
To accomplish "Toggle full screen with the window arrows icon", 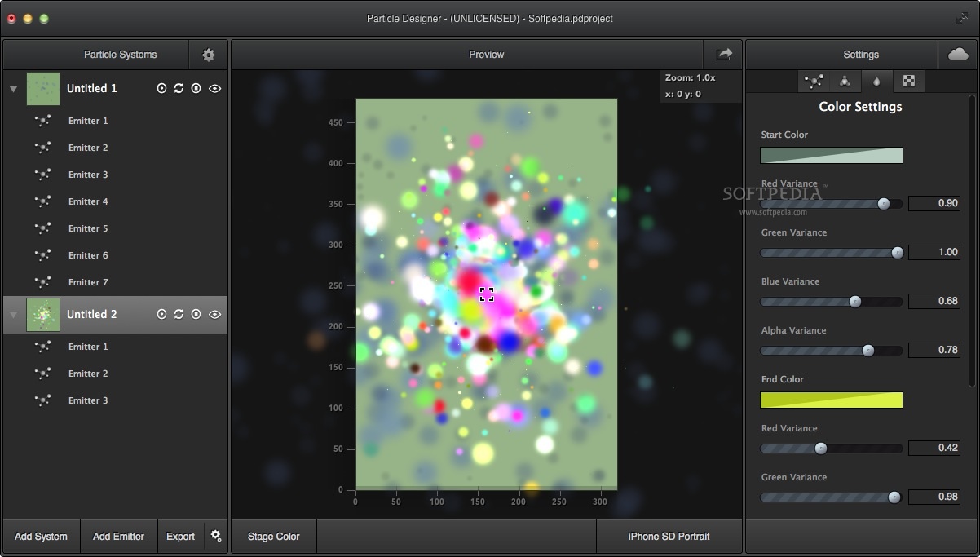I will 961,18.
